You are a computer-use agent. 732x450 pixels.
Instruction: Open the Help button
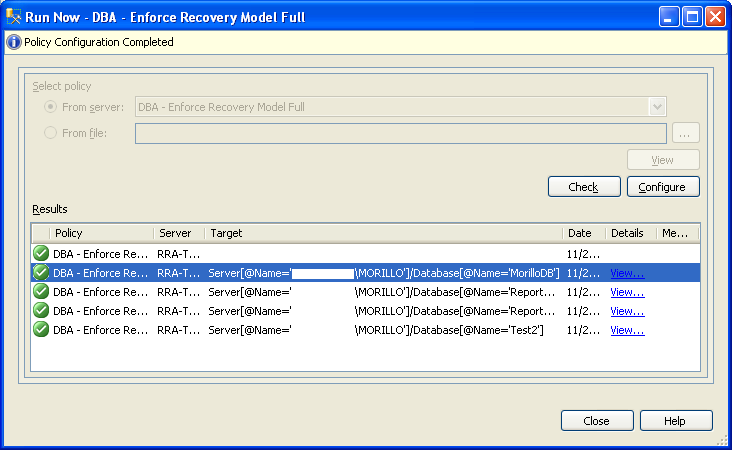(676, 421)
